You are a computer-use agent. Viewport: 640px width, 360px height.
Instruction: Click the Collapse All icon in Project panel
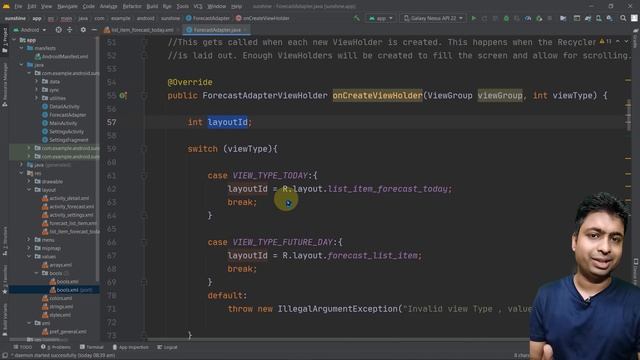(x=69, y=30)
